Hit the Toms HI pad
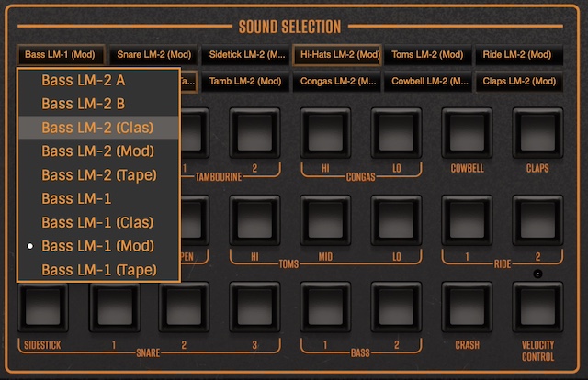The height and width of the screenshot is (380, 588). [254, 220]
